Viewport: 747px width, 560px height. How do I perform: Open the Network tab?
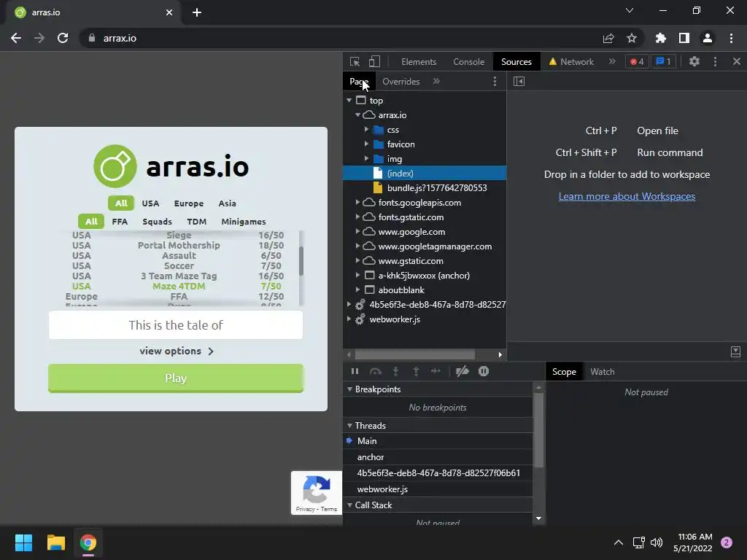click(x=571, y=62)
